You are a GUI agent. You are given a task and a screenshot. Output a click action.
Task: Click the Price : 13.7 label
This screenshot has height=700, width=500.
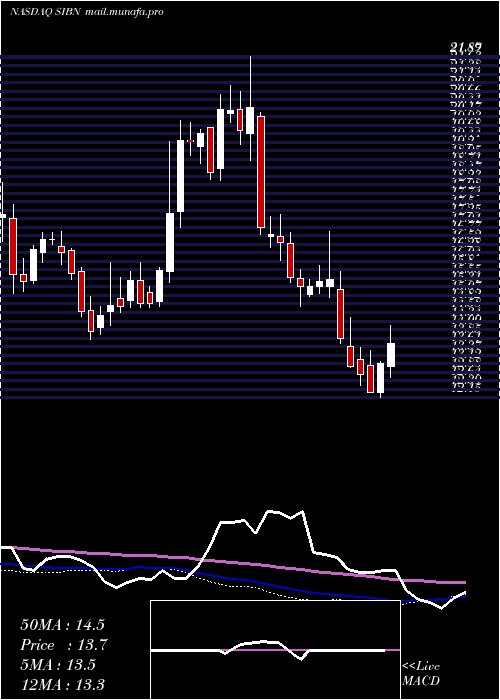coord(64,645)
